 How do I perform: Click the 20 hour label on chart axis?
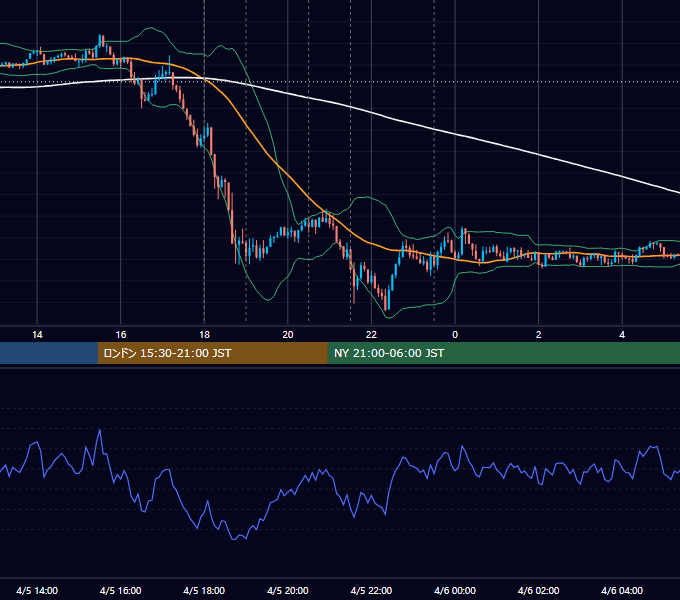288,335
